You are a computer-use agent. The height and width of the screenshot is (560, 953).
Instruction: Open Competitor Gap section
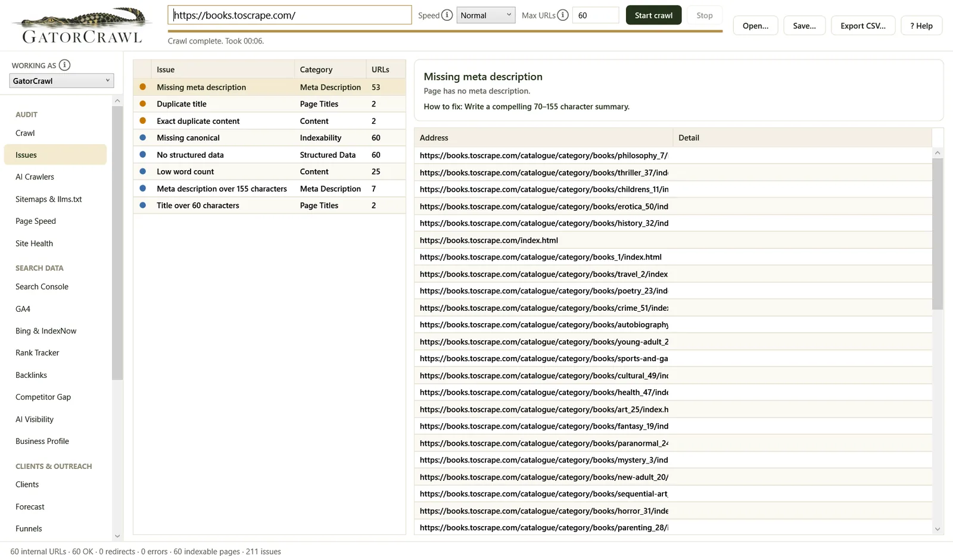pyautogui.click(x=55, y=397)
